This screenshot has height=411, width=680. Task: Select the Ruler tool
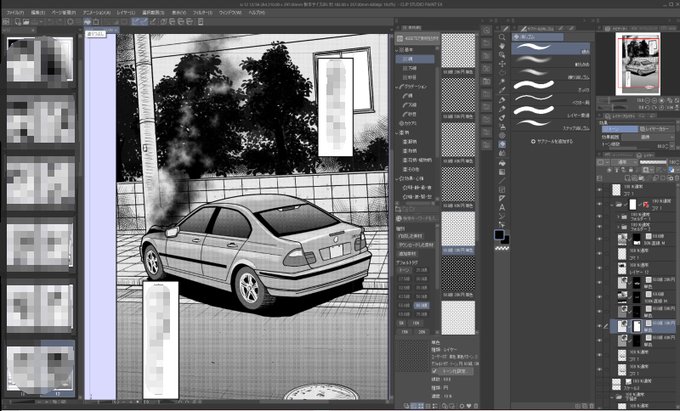point(502,199)
